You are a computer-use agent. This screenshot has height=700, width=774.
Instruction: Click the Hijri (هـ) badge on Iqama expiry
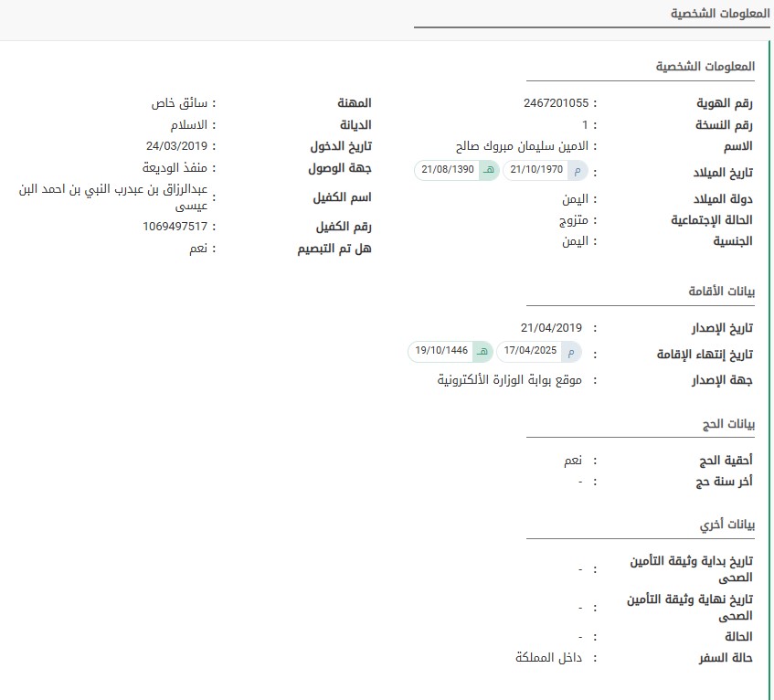click(482, 351)
